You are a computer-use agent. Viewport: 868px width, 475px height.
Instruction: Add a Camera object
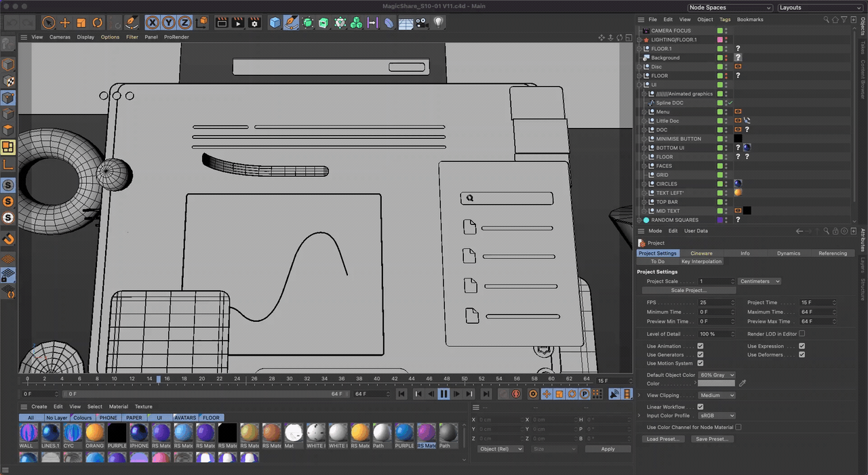pyautogui.click(x=422, y=23)
